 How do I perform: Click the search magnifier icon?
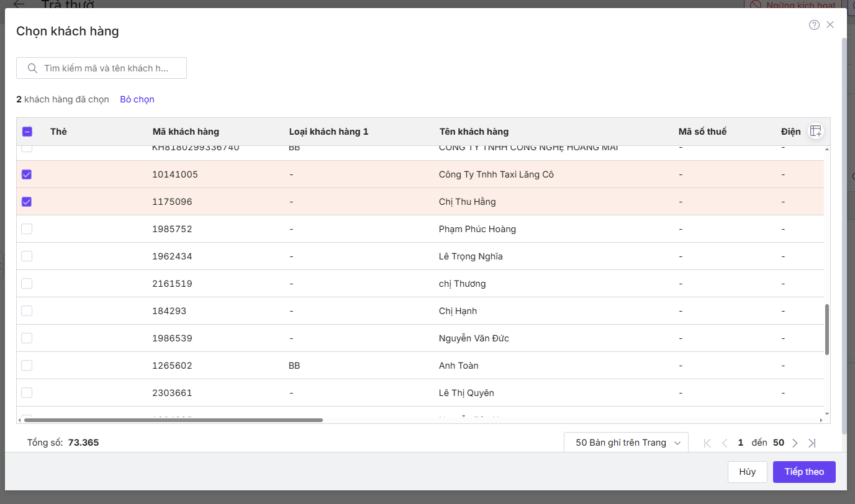pos(32,68)
